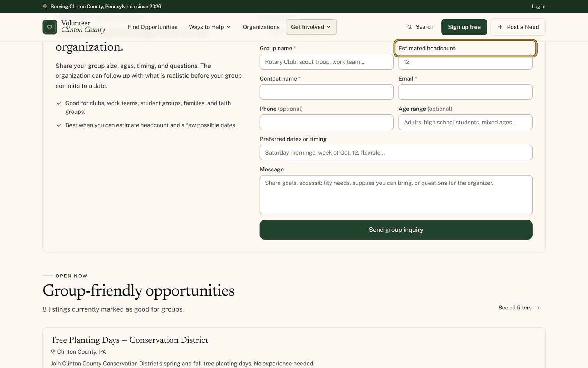The height and width of the screenshot is (368, 588).
Task: Click into the Contact name field
Action: (x=326, y=92)
